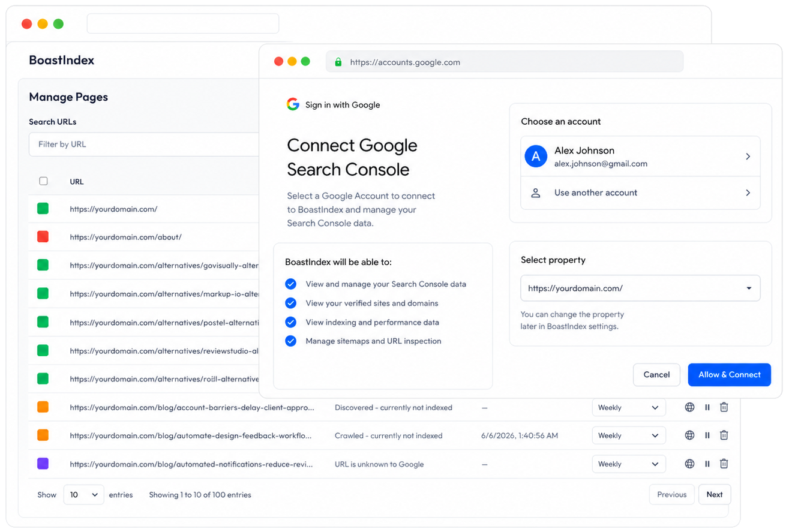Click empty address bar of BoastIndex window
The image size is (786, 532).
183,23
